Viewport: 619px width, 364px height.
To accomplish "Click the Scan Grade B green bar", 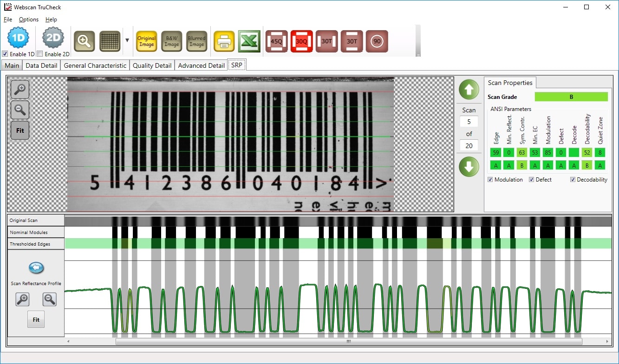I will tap(571, 97).
